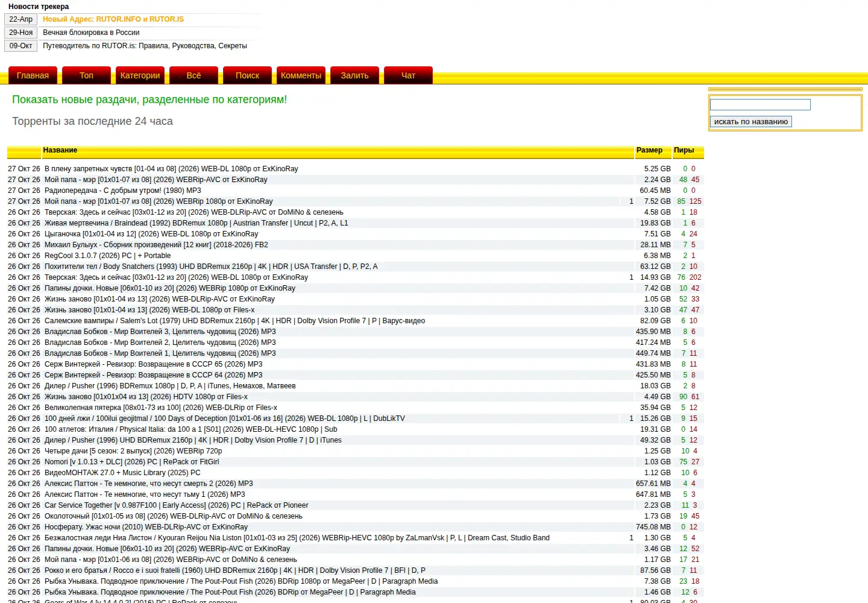The height and width of the screenshot is (603, 868).
Task: Open 'Великолепная пятерка' torrent link
Action: 161,408
